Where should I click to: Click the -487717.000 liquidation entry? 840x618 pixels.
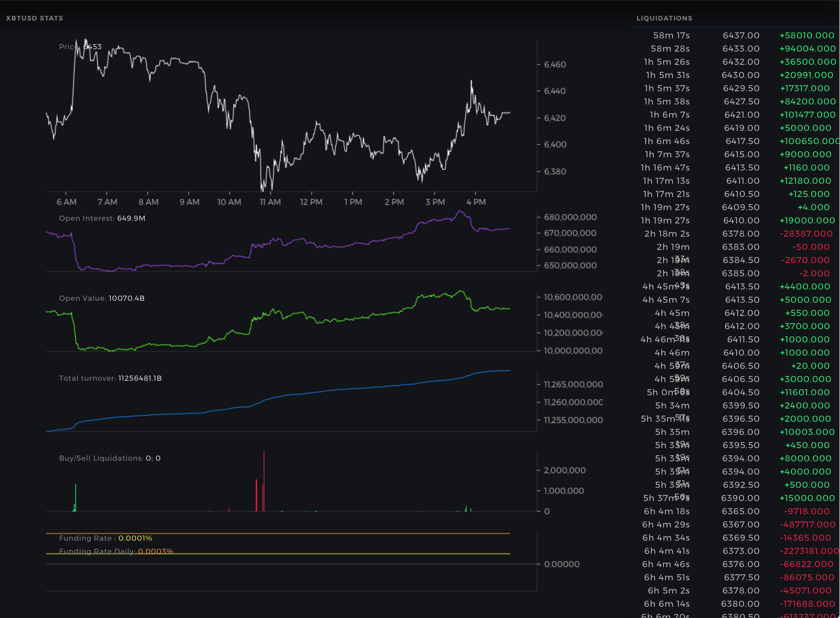(x=808, y=524)
